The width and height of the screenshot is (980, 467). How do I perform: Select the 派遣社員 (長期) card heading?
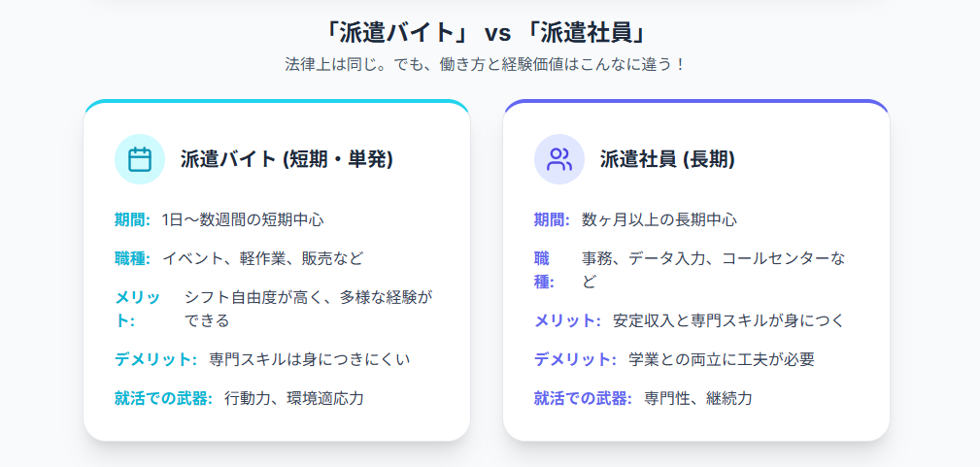coord(667,160)
